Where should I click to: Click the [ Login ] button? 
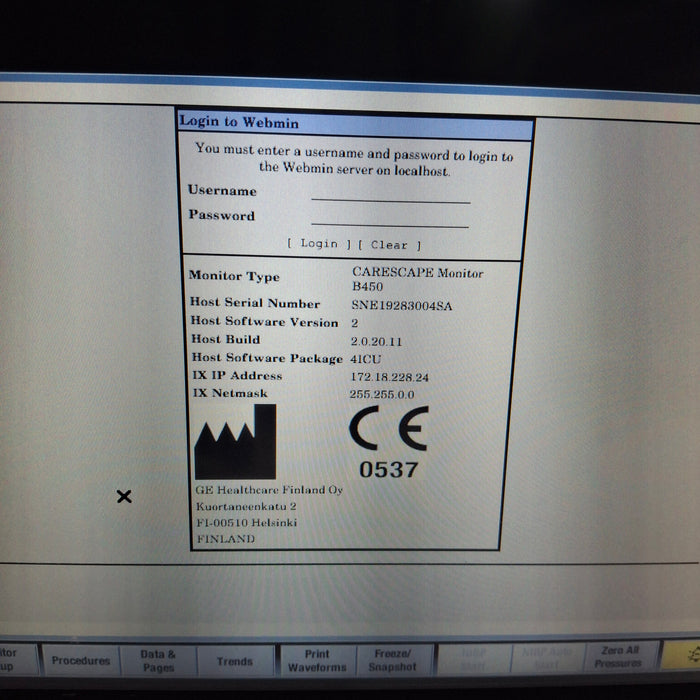pyautogui.click(x=318, y=244)
